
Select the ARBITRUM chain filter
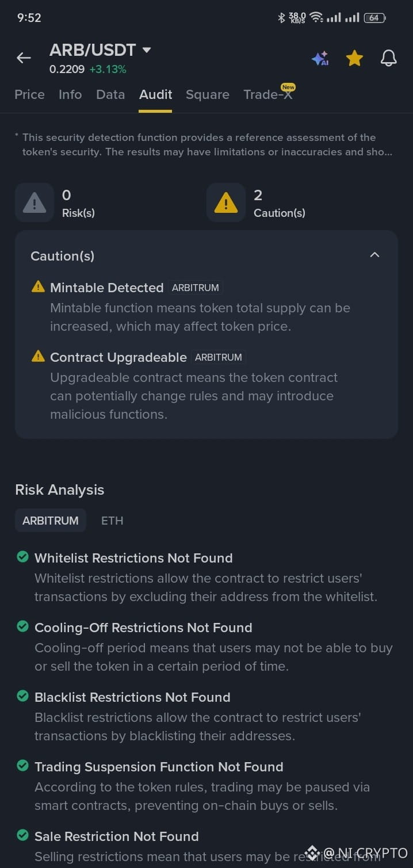pos(51,521)
